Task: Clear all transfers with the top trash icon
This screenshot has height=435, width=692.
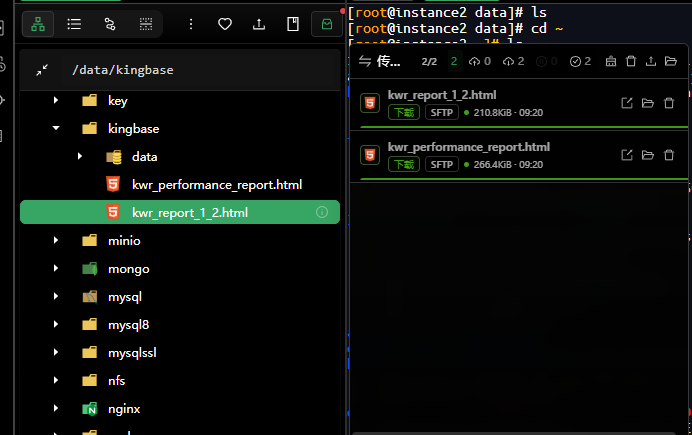Action: [x=631, y=61]
